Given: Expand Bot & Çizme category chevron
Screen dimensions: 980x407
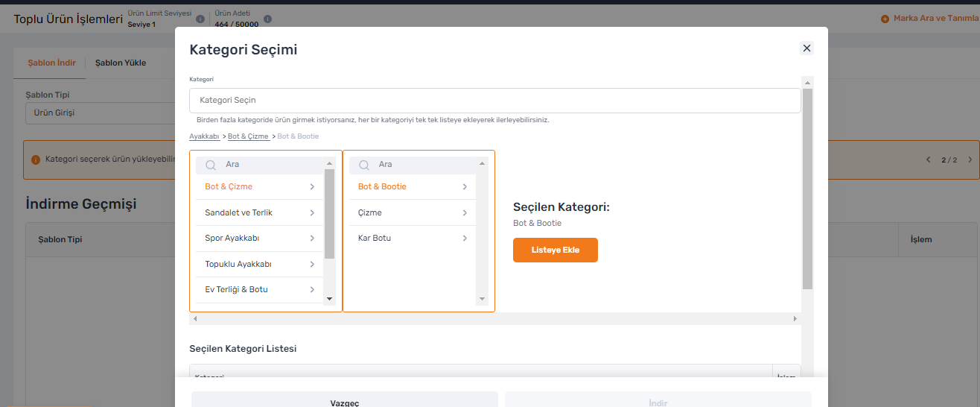Looking at the screenshot, I should [x=312, y=187].
